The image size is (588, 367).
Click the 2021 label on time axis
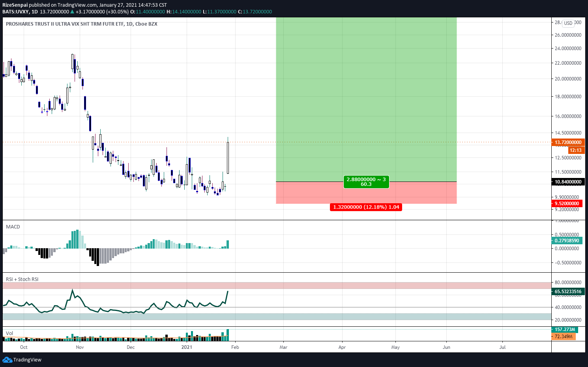click(x=187, y=347)
